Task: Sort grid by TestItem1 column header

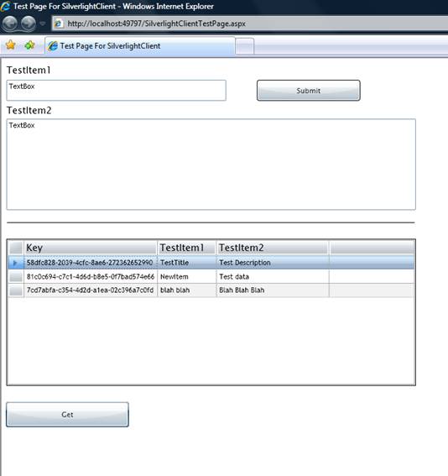Action: coord(187,248)
